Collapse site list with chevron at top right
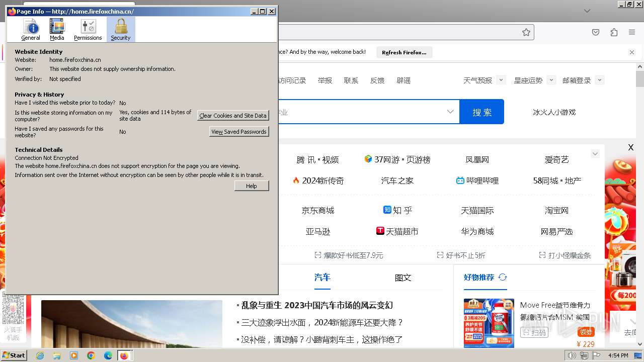 pos(595,154)
